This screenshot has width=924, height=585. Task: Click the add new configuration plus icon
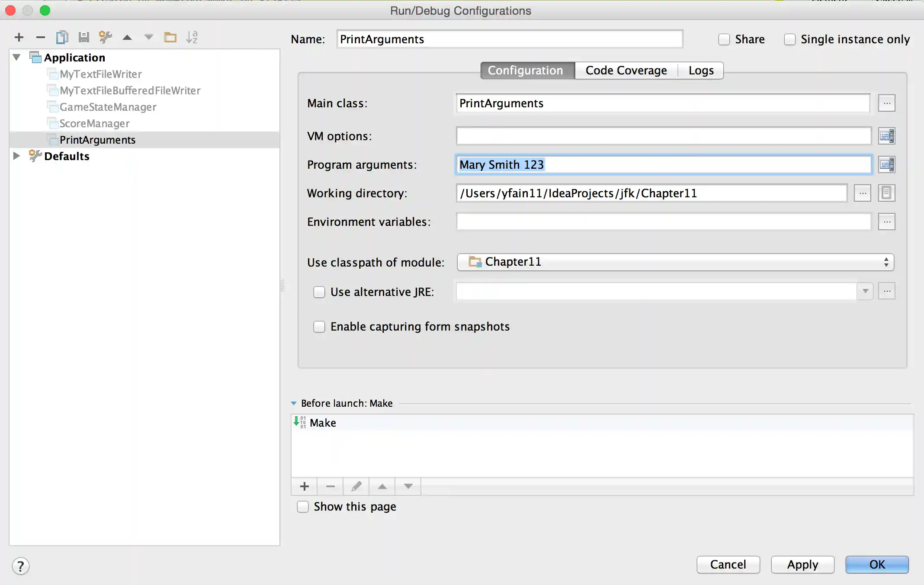pyautogui.click(x=19, y=37)
